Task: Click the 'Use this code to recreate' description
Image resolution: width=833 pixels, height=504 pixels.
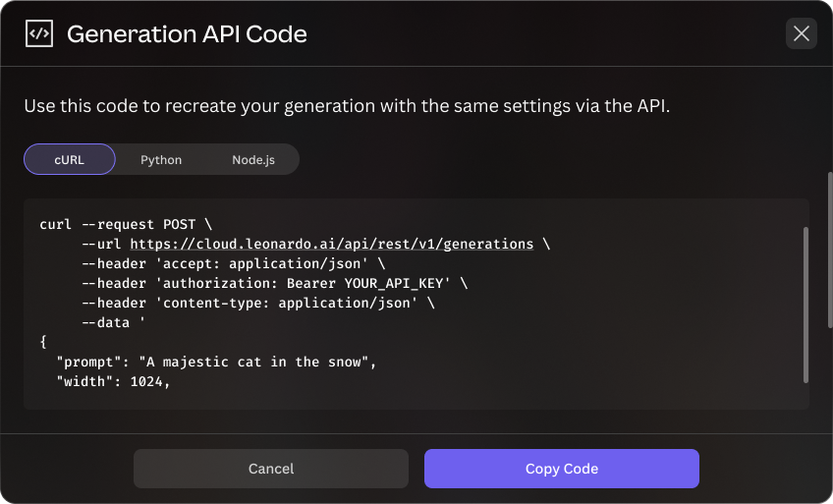Action: click(x=347, y=106)
